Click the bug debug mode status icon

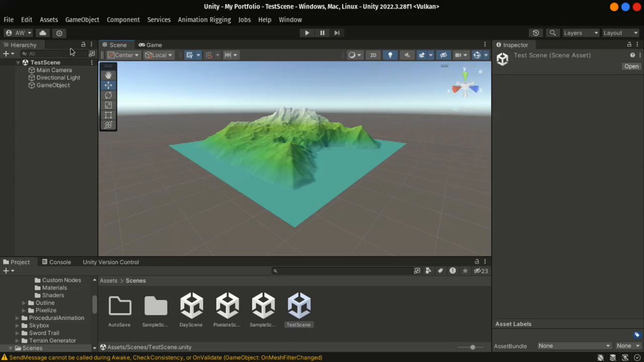601,357
